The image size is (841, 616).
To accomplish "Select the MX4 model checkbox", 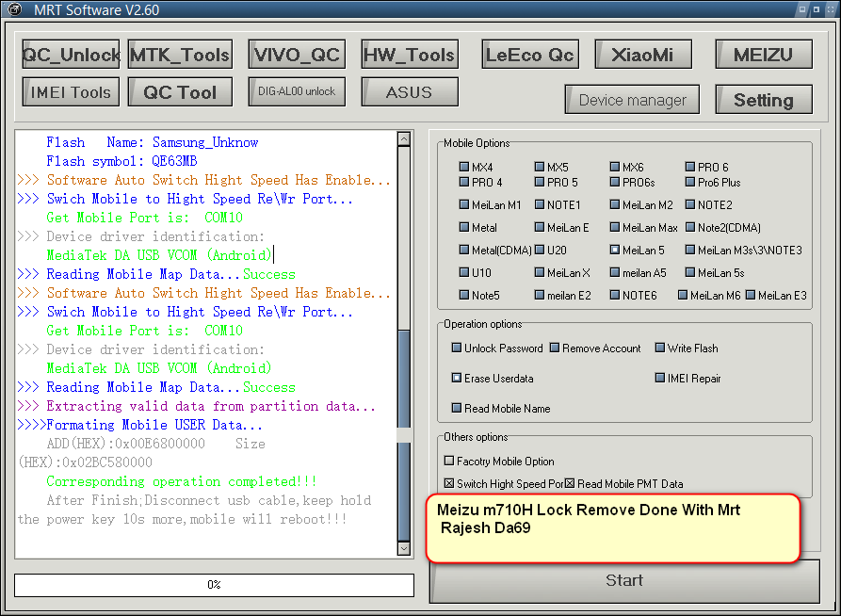I will (464, 167).
